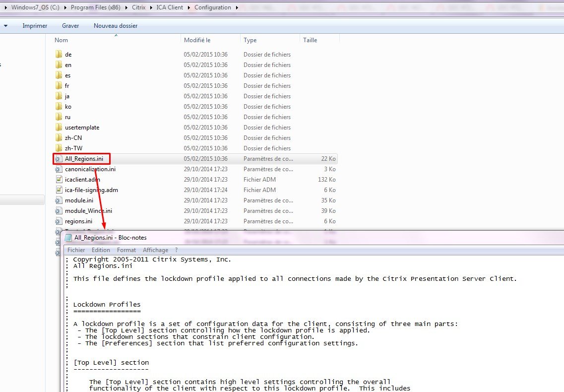Viewport: 564px width, 392px height.
Task: Expand the Citrix breadcrumb arrow
Action: coord(151,7)
